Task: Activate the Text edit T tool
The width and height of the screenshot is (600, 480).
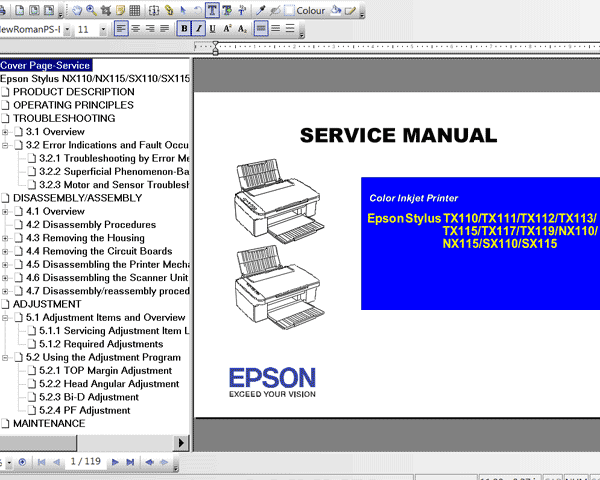Action: click(x=212, y=10)
